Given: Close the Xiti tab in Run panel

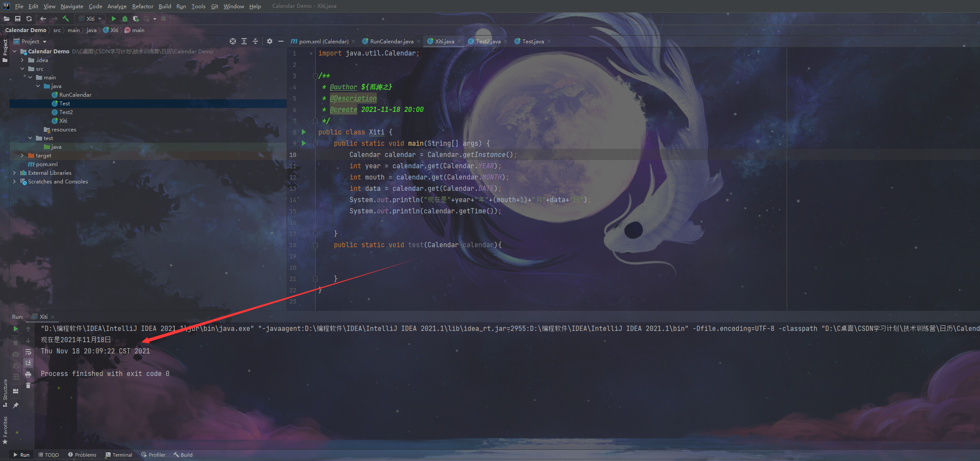Looking at the screenshot, I should [52, 317].
